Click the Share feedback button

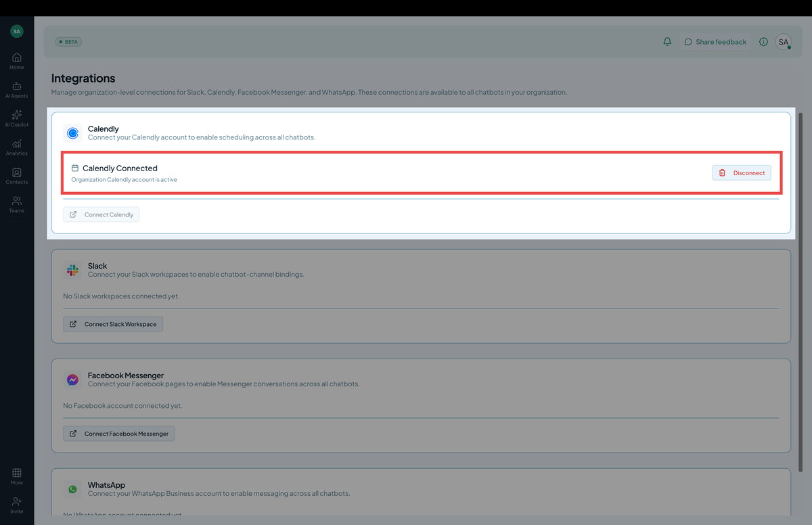click(715, 42)
